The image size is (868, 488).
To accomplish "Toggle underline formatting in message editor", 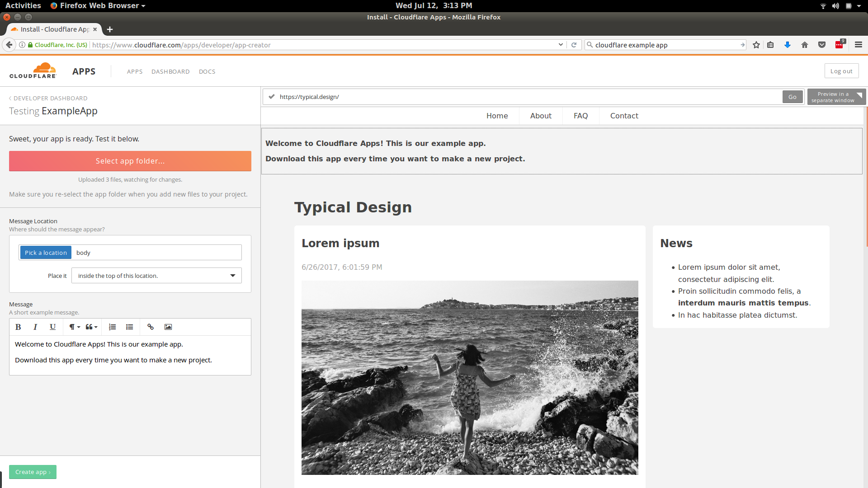I will [x=52, y=327].
